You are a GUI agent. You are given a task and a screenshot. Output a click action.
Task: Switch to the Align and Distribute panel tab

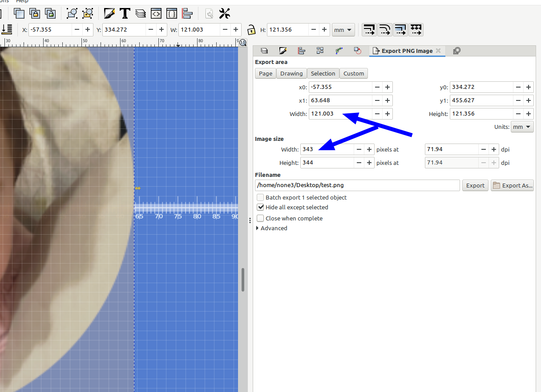[x=301, y=51]
